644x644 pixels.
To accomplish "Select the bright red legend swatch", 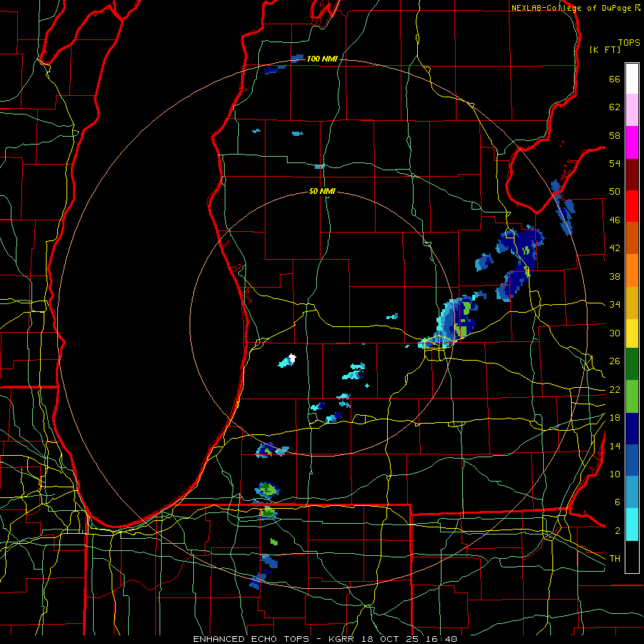I will pyautogui.click(x=632, y=206).
